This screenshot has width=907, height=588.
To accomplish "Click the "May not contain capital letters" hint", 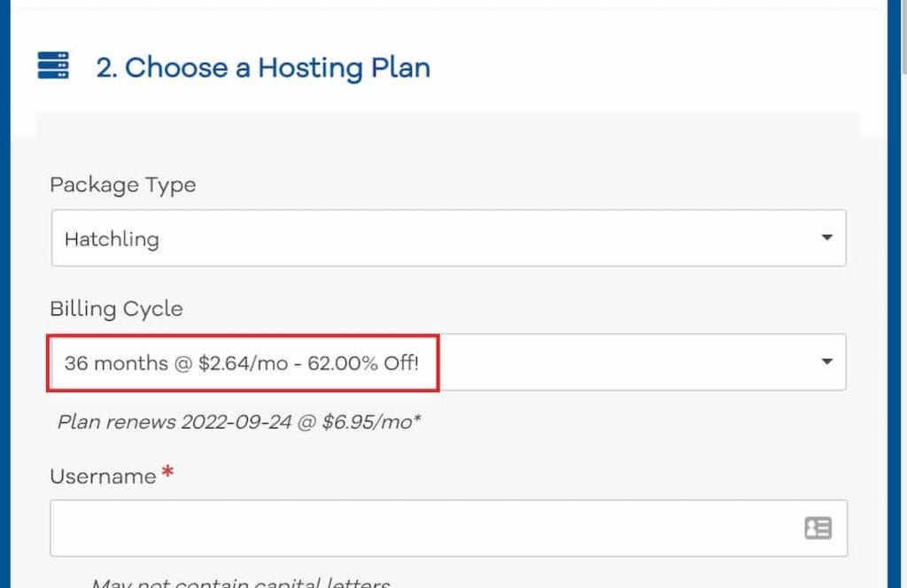I will coord(239,584).
